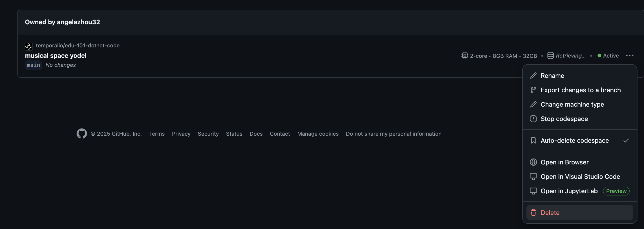Click the Active status label
This screenshot has width=644, height=229.
coord(611,56)
